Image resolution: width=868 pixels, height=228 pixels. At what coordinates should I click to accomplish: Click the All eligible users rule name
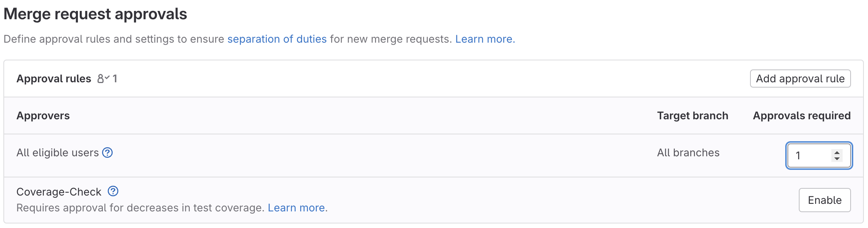[x=57, y=153]
